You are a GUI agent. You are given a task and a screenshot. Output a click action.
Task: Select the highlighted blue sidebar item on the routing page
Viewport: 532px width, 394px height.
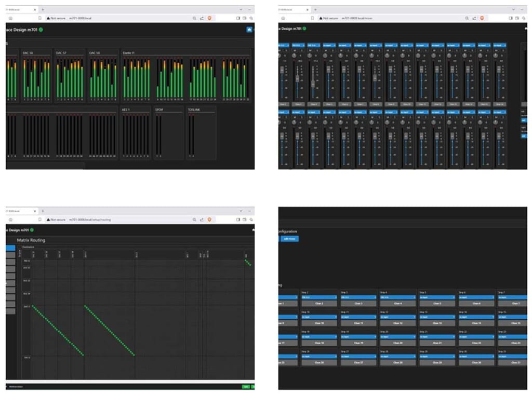(x=10, y=248)
